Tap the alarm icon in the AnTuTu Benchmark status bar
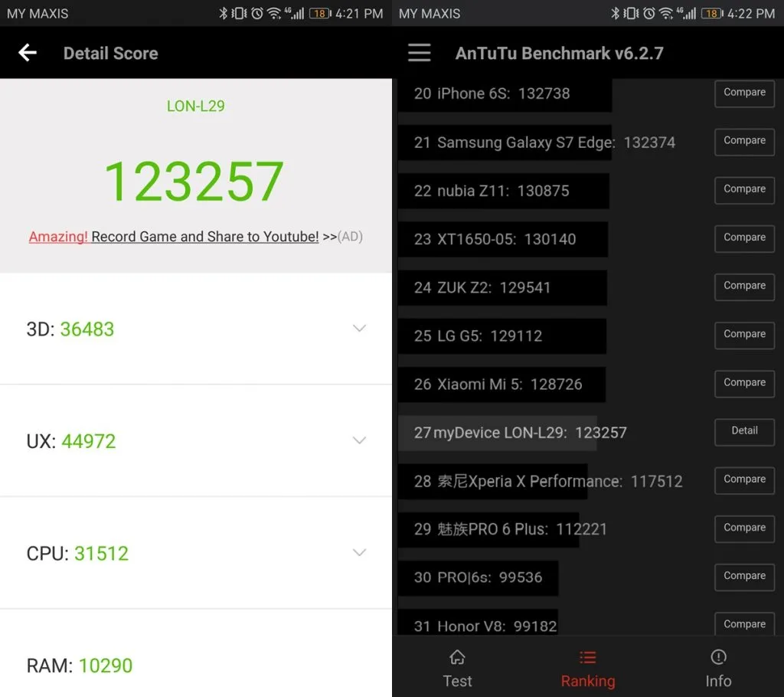The image size is (784, 697). (x=649, y=14)
